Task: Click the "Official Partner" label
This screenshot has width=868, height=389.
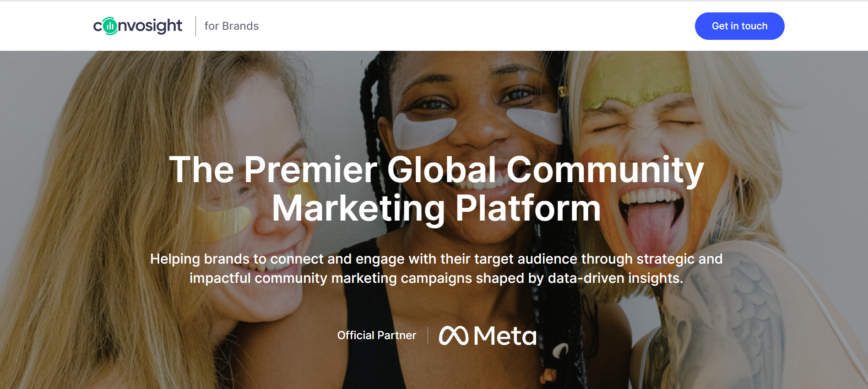Action: point(376,335)
